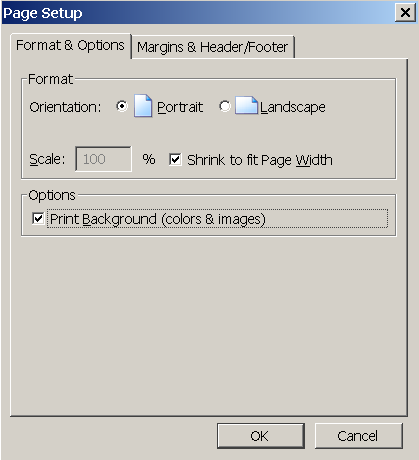
Task: Dismiss the dialog with Cancel
Action: click(x=359, y=436)
